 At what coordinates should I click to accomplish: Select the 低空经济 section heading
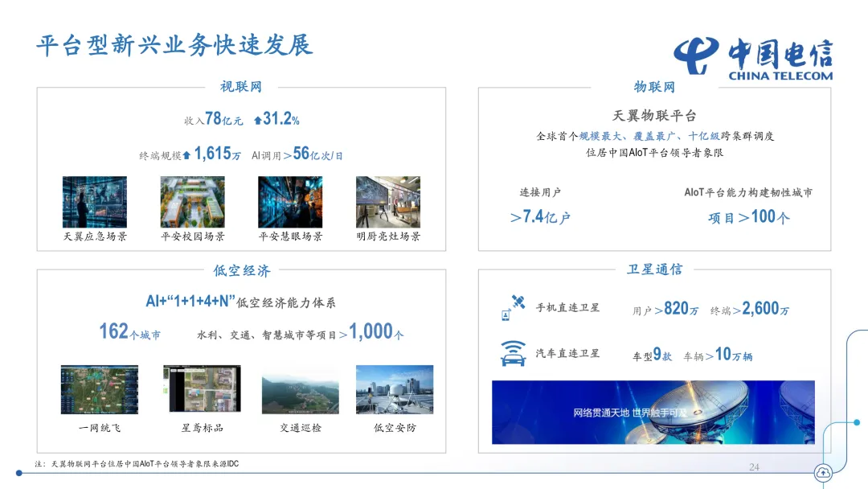242,270
